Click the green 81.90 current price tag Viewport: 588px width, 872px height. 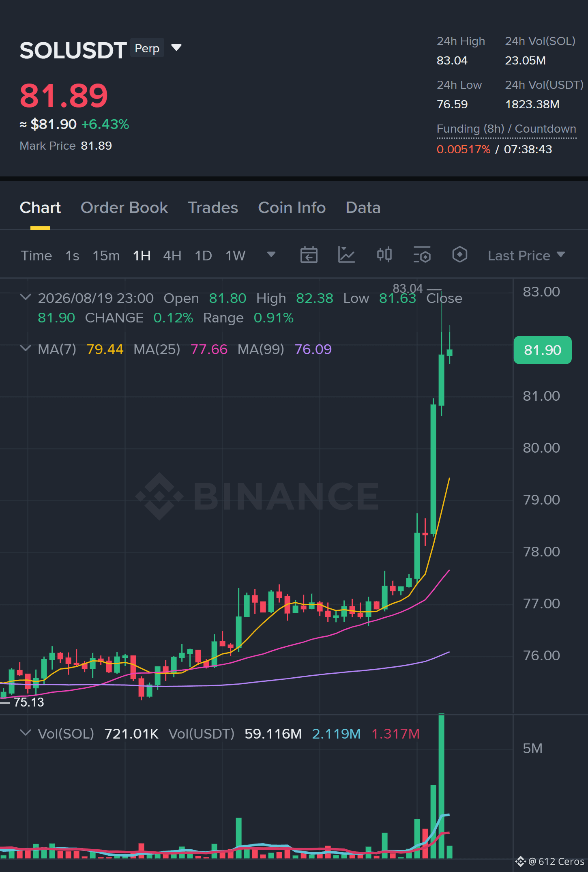point(543,350)
